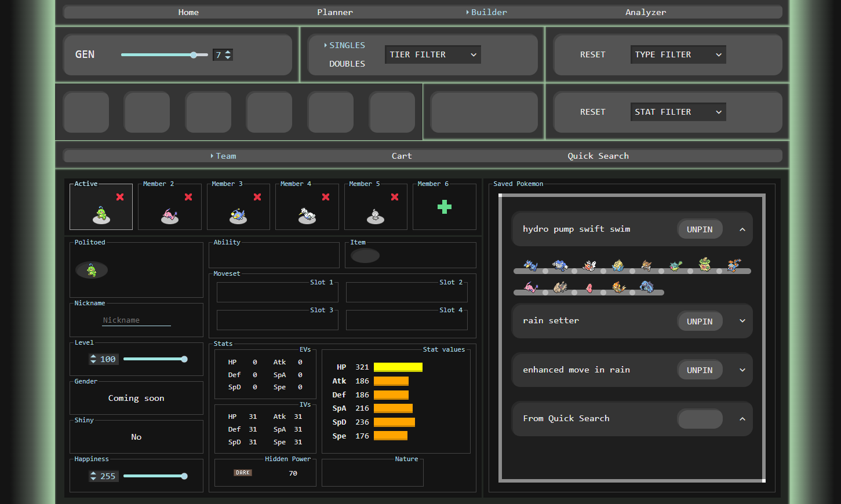841x504 pixels.
Task: Open the held Item slot
Action: (x=365, y=255)
